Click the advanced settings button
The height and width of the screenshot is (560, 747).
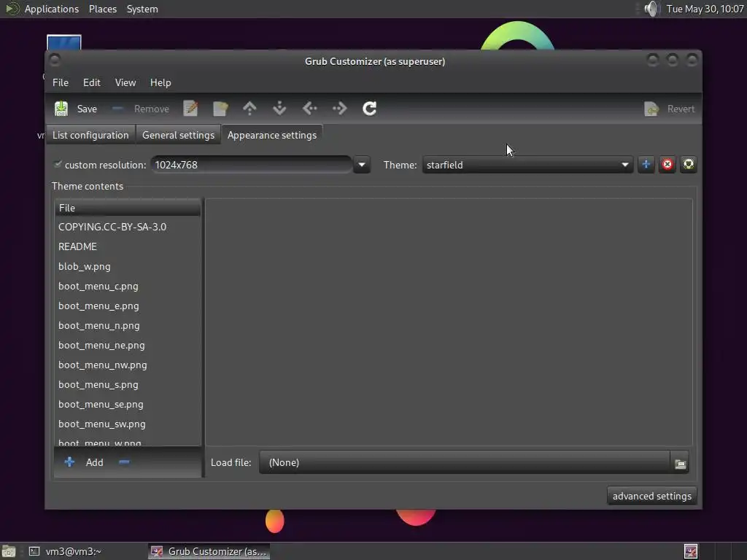pyautogui.click(x=651, y=496)
